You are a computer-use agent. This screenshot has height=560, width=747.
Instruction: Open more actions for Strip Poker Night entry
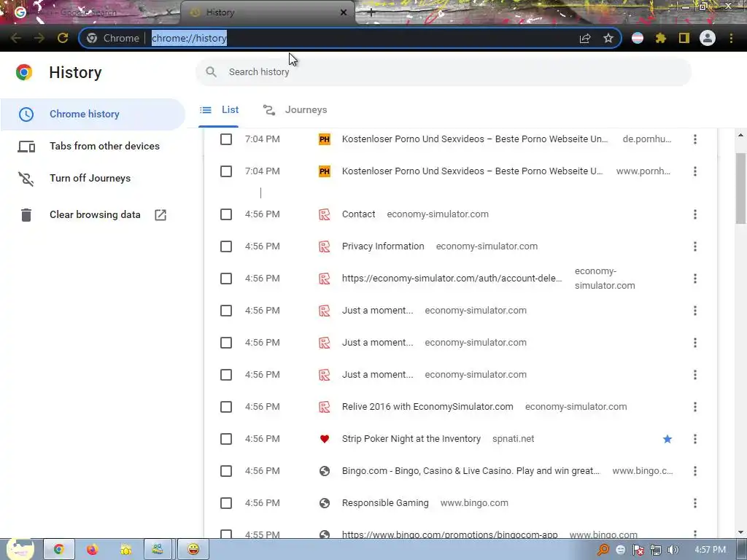[695, 439]
